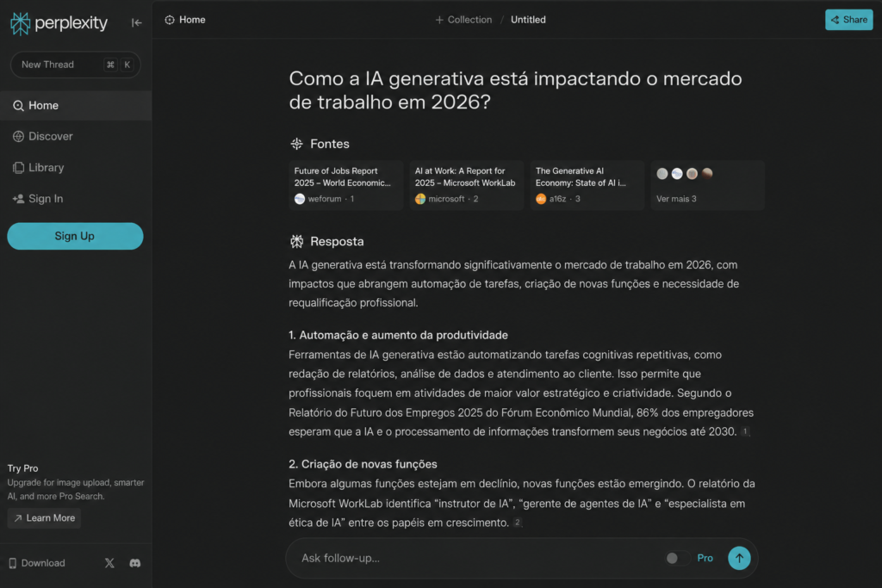This screenshot has height=588, width=882.
Task: Click the plus icon before Collection
Action: point(439,20)
